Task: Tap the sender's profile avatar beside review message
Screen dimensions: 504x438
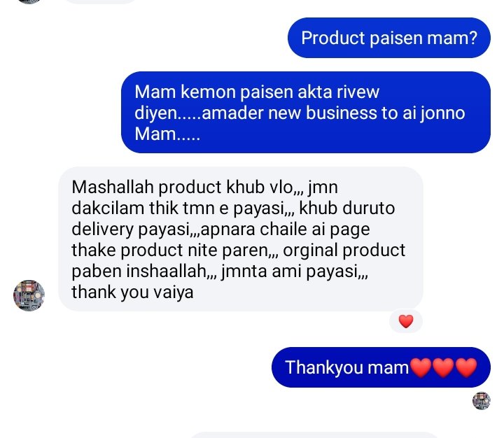Action: 29,296
